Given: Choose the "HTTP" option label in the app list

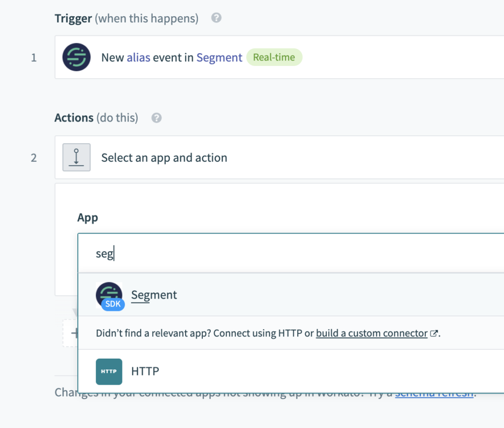Looking at the screenshot, I should click(145, 371).
